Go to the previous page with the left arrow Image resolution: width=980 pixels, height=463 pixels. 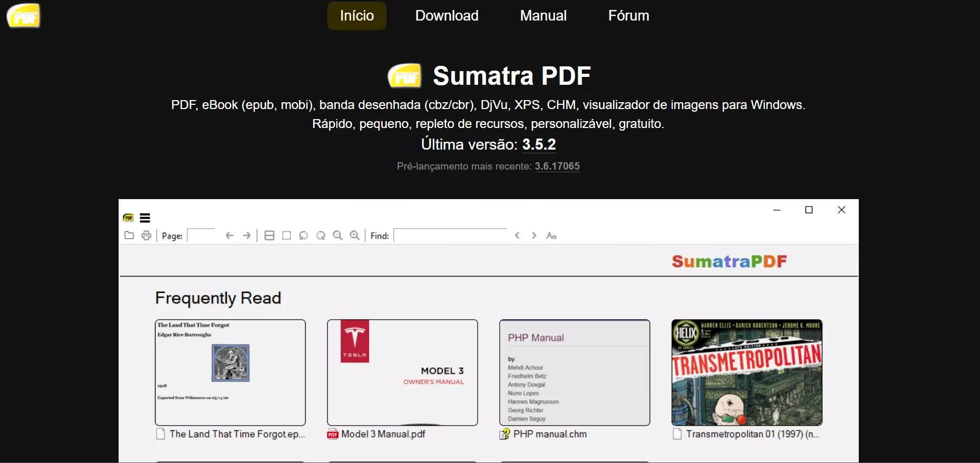pos(229,235)
